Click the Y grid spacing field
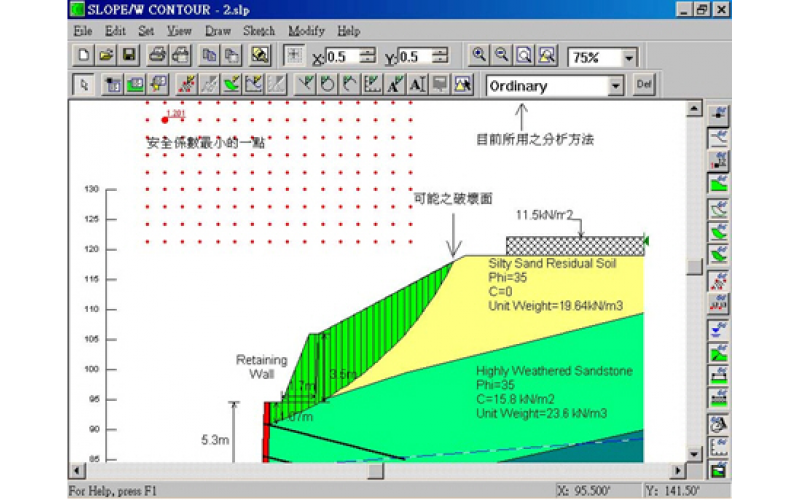800x500 pixels. point(414,56)
